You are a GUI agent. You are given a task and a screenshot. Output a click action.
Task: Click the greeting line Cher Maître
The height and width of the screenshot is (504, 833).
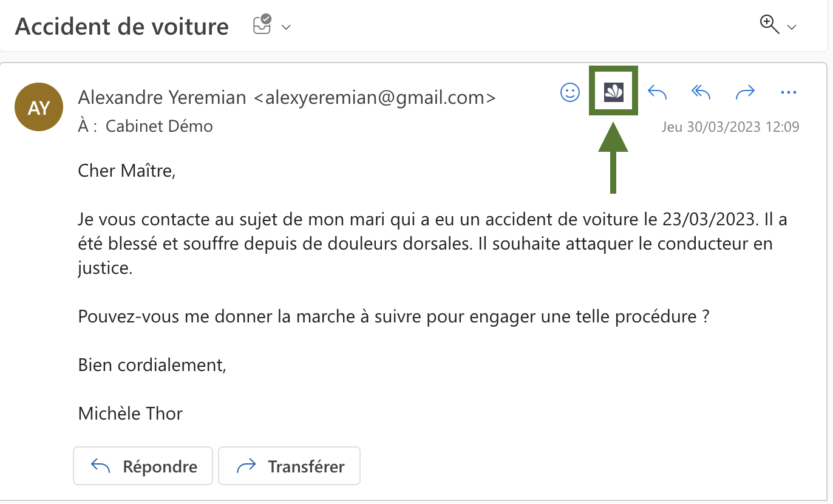click(x=127, y=171)
